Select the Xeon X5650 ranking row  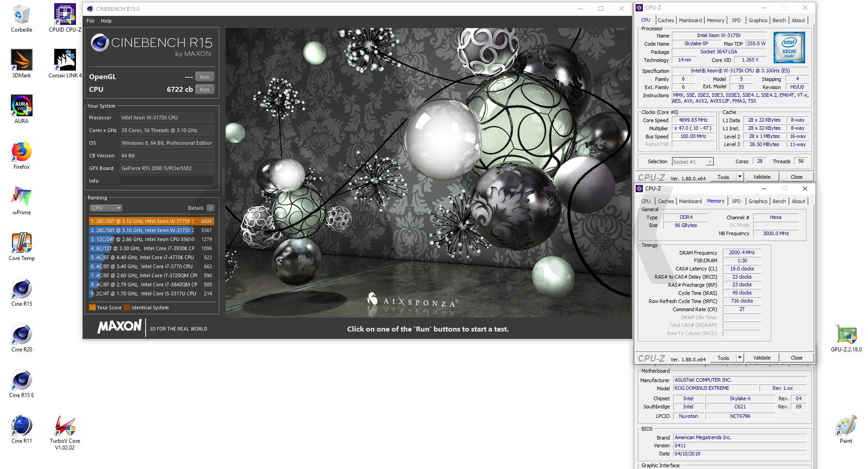pos(151,239)
